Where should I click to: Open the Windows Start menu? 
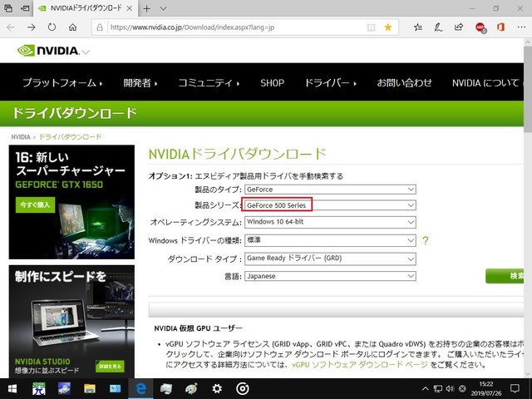click(x=12, y=388)
